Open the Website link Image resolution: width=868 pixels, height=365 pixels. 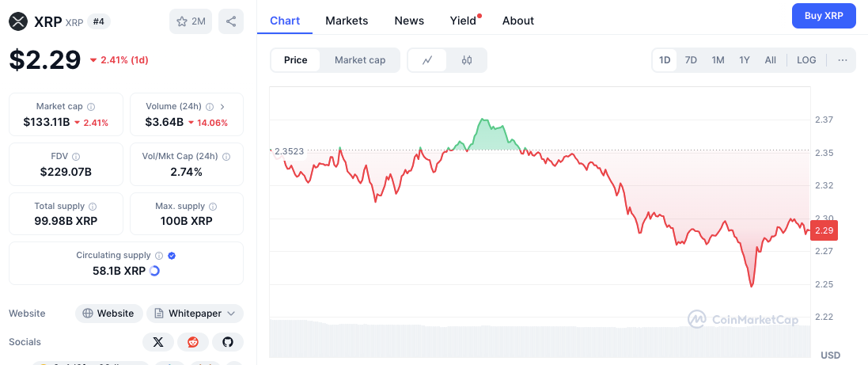point(109,314)
